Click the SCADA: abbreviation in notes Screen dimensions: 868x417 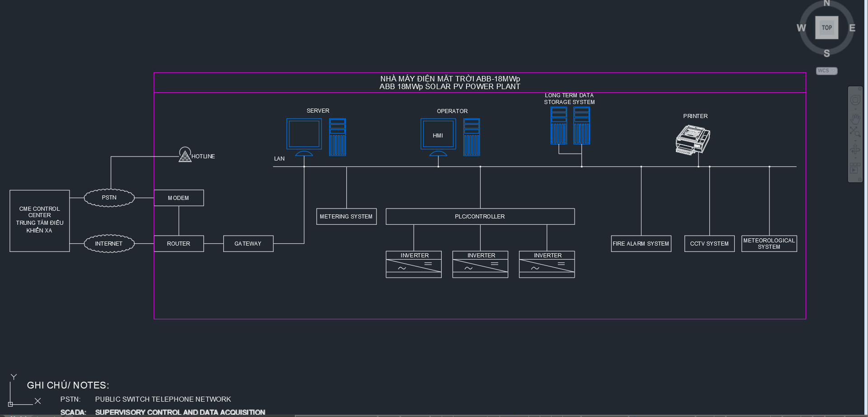[73, 412]
